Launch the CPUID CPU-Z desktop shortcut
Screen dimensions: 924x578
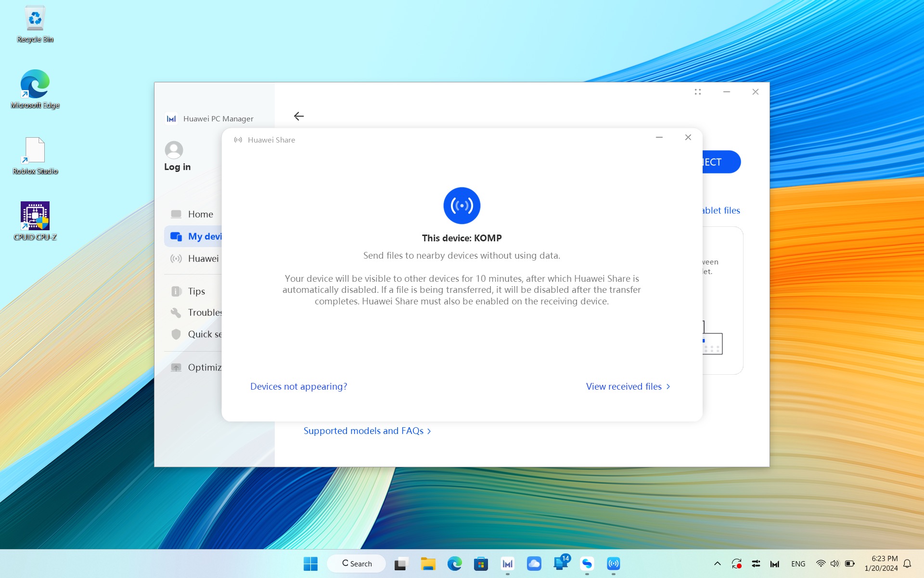point(35,221)
